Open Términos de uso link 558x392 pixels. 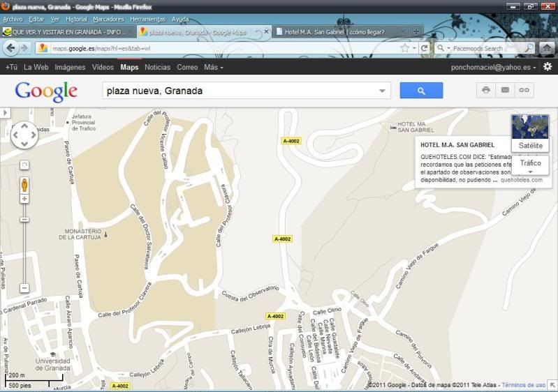pyautogui.click(x=524, y=385)
